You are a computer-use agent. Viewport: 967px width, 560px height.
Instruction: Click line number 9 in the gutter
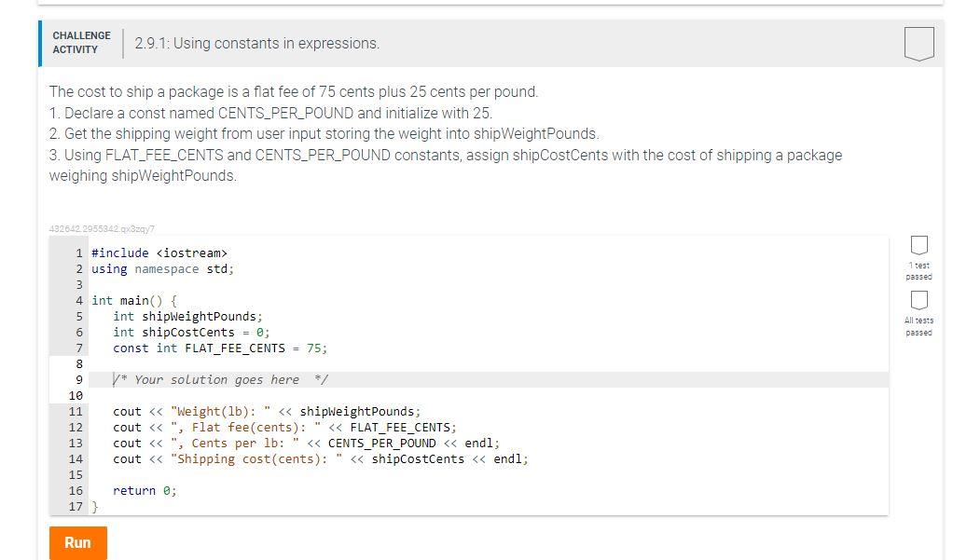point(77,379)
